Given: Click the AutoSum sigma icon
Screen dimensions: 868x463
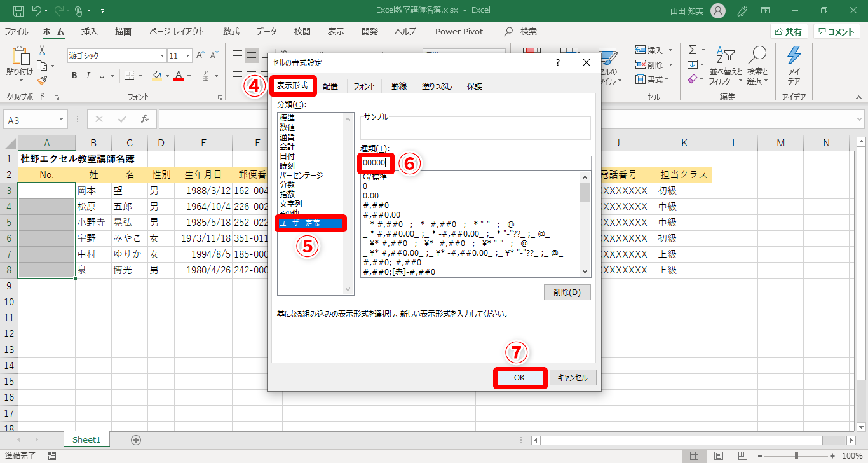Looking at the screenshot, I should click(693, 50).
